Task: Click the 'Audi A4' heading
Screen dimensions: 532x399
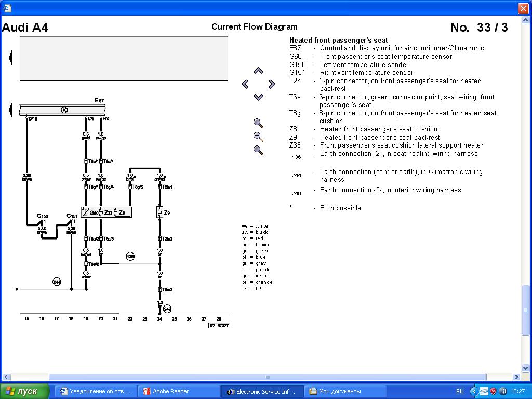Action: (25, 28)
